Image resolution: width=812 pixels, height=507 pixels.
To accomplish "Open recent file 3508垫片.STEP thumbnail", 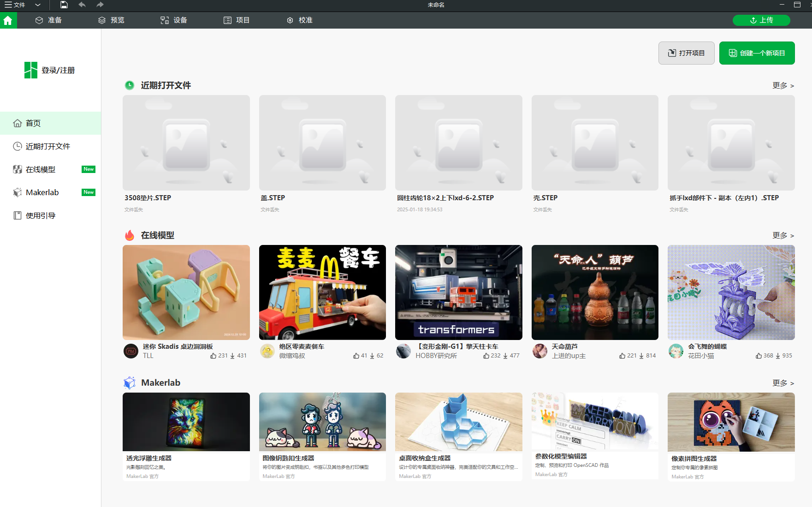I will click(186, 143).
